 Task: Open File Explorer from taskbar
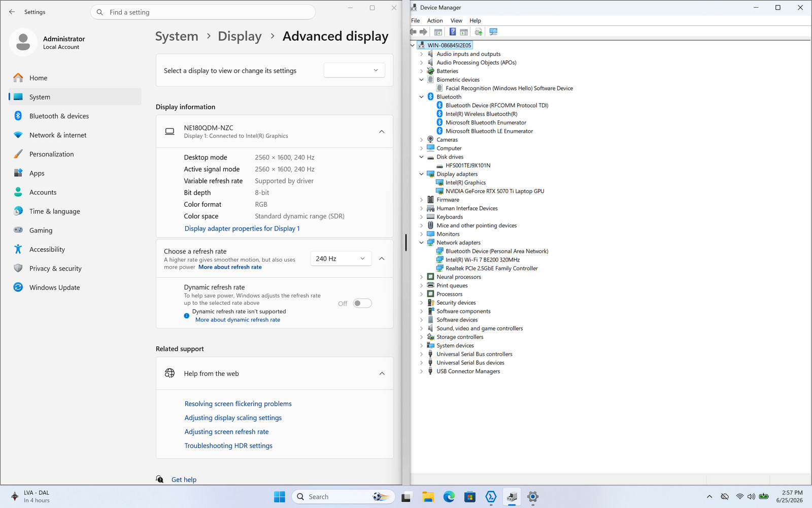pos(428,497)
